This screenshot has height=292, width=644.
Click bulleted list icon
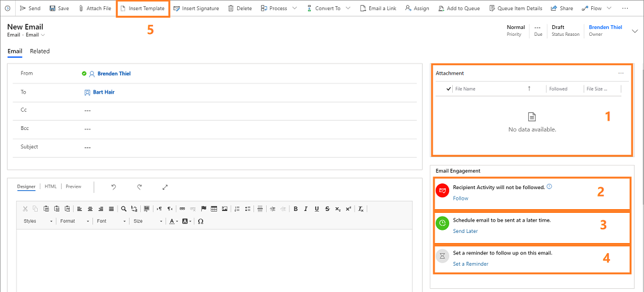click(248, 208)
